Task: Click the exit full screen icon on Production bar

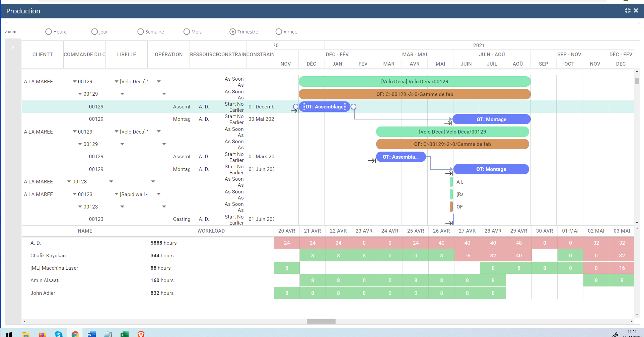Action: click(x=628, y=10)
